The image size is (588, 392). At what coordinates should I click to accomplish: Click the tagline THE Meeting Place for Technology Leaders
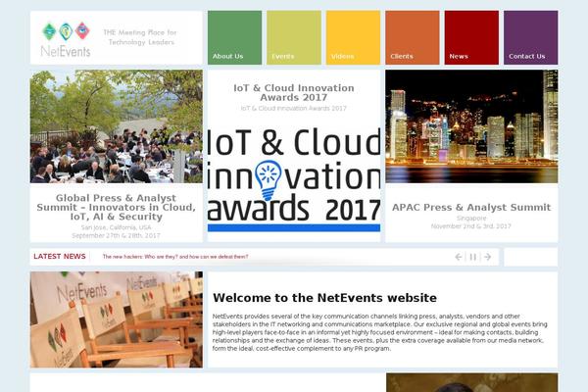[140, 37]
